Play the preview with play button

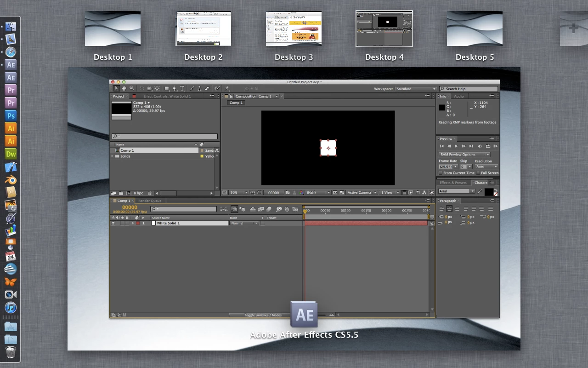tap(456, 146)
